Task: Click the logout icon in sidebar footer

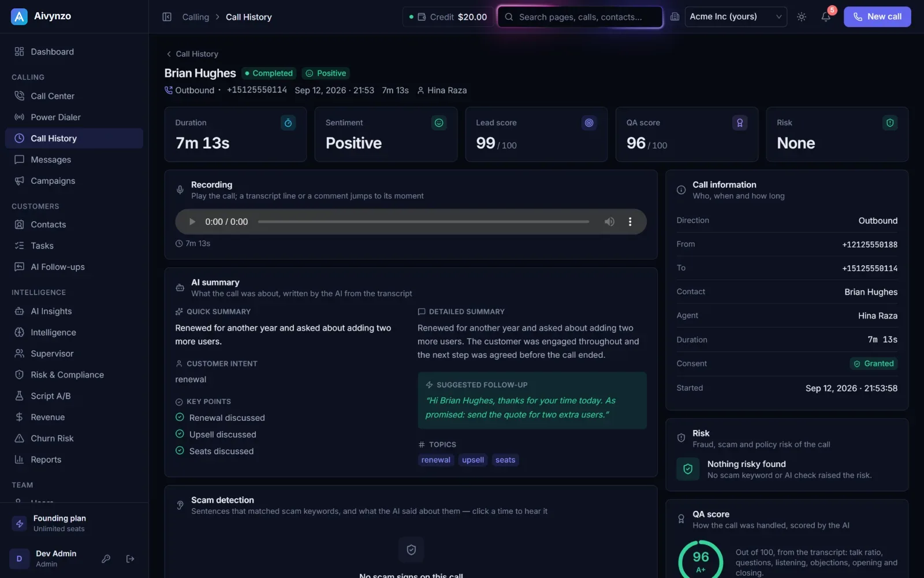Action: (130, 558)
